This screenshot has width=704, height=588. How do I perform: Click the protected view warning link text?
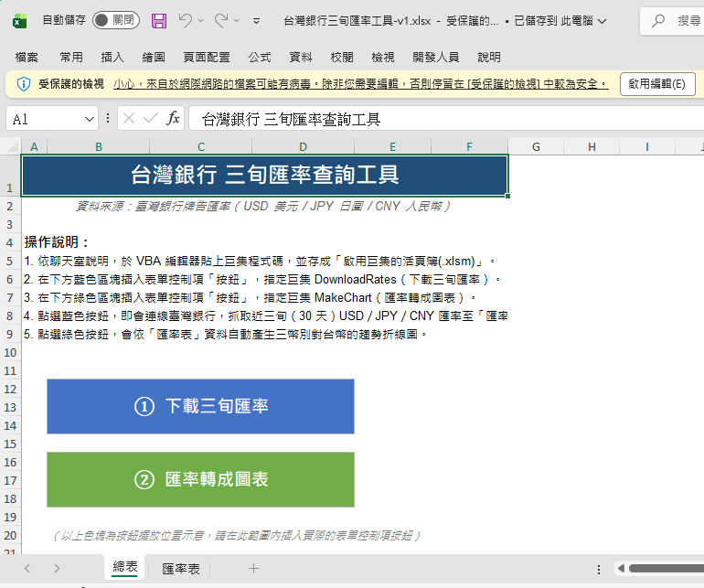361,84
